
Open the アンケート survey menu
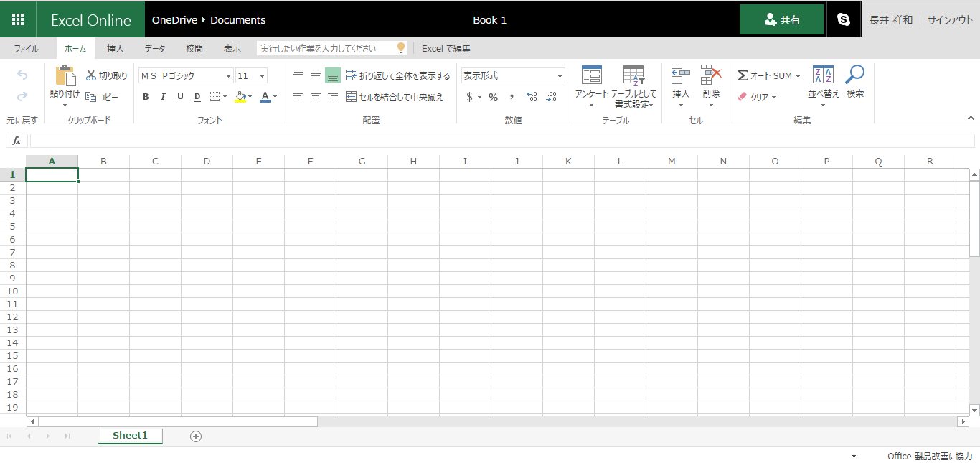[592, 86]
